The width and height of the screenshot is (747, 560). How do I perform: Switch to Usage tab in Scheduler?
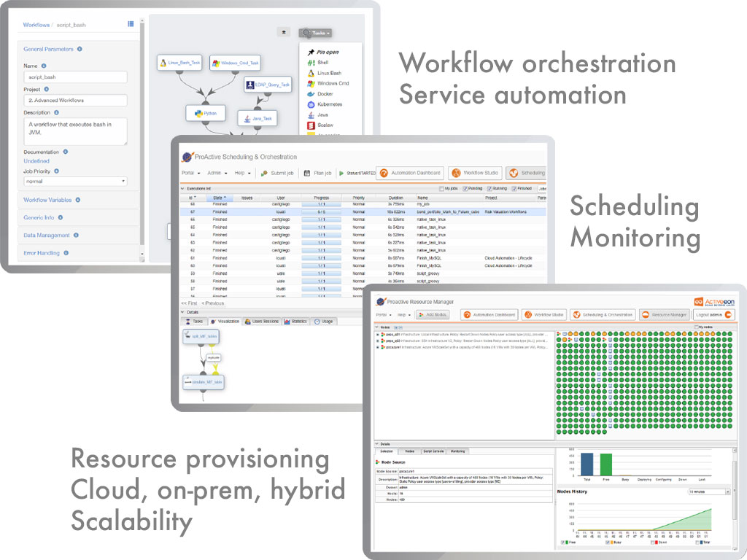coord(324,322)
